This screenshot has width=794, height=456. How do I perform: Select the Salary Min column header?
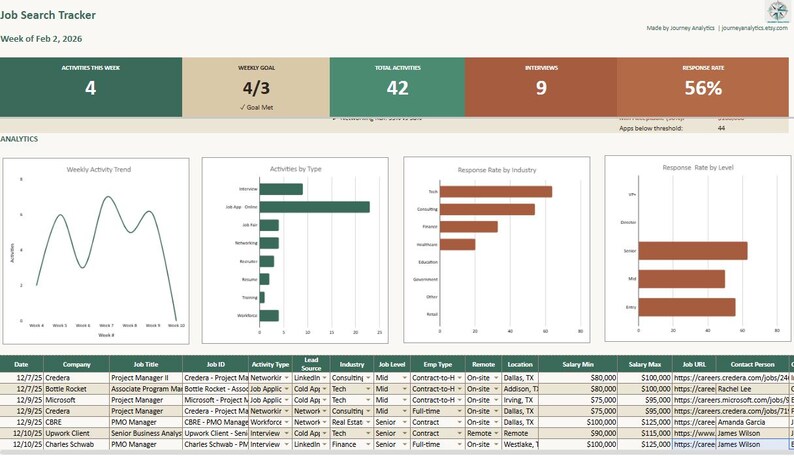coord(578,364)
